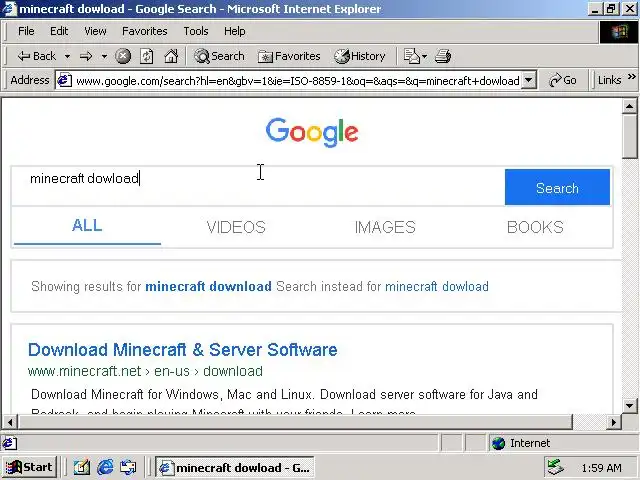Click the Mail toolbar icon
This screenshot has width=640, height=480.
411,56
